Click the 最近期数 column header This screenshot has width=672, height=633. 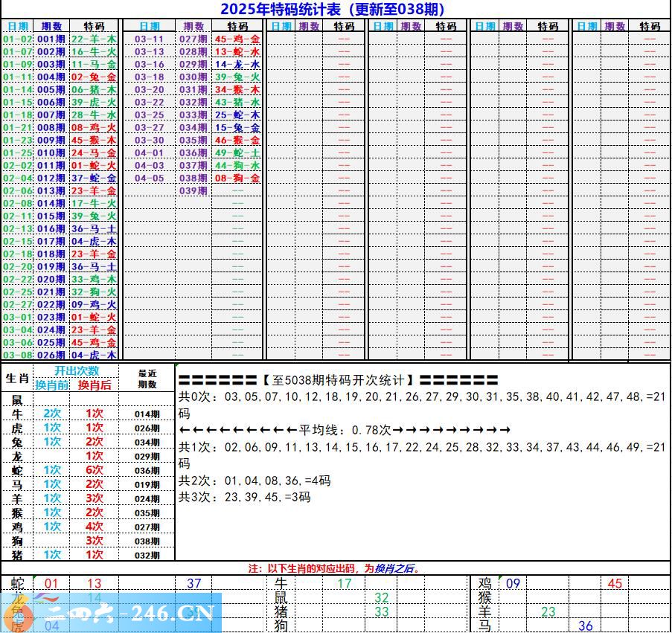(x=147, y=379)
